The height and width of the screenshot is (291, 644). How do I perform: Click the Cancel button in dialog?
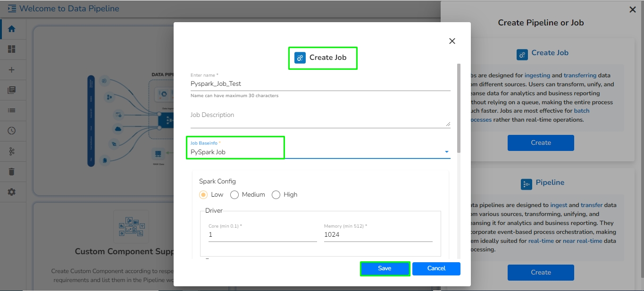point(436,268)
